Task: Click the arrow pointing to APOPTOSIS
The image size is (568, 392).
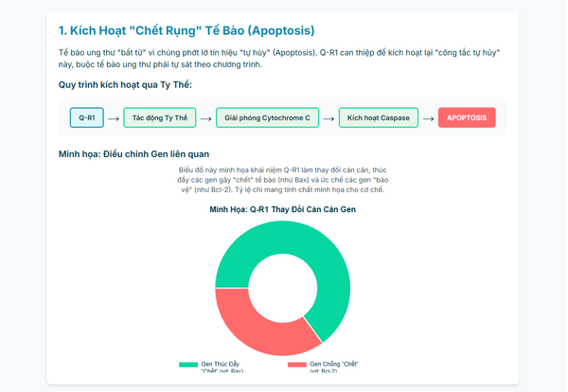Action: tap(427, 118)
